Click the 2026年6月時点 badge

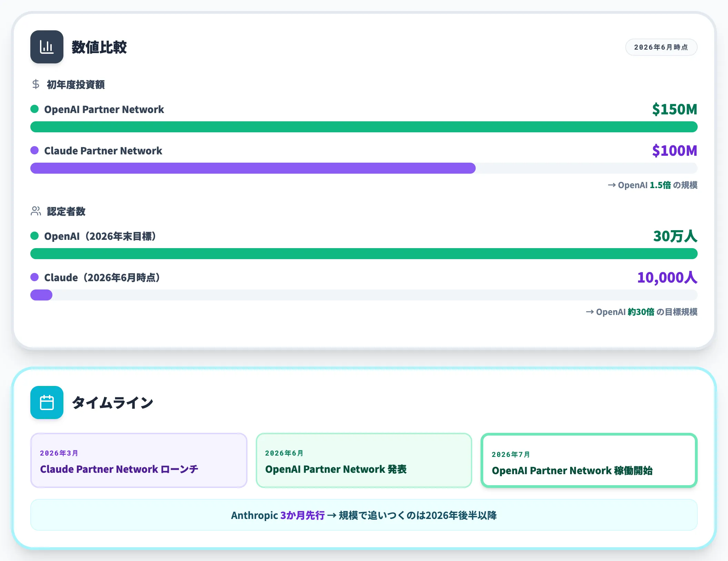click(x=661, y=47)
